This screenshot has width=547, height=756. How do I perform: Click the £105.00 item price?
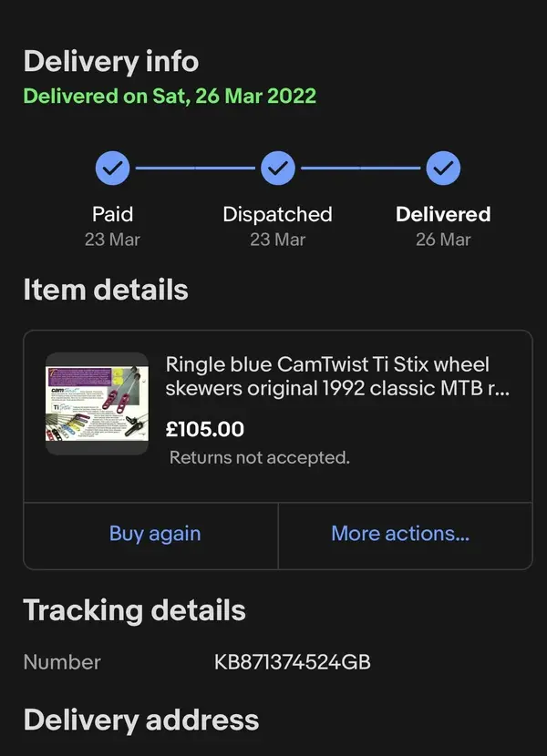point(205,429)
